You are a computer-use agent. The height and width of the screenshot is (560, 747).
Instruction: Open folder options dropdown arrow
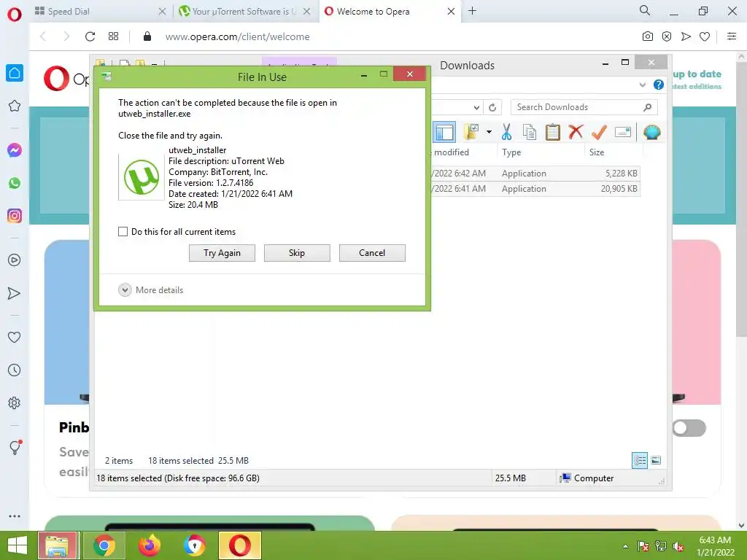point(489,132)
